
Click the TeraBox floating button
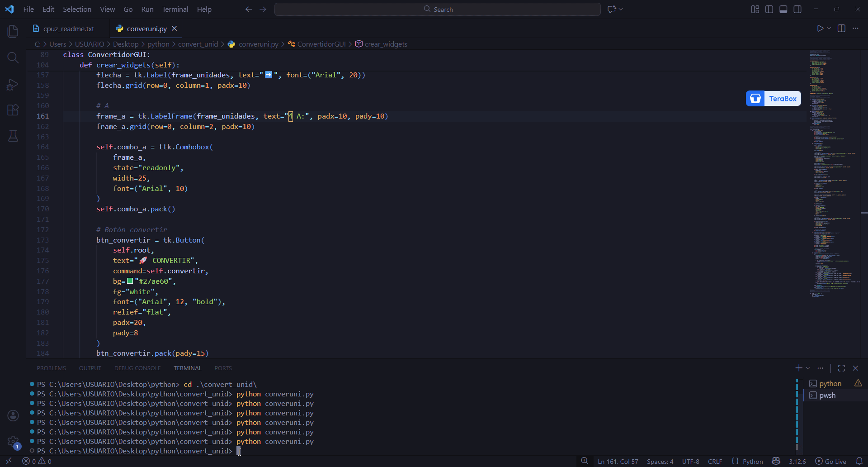point(773,99)
